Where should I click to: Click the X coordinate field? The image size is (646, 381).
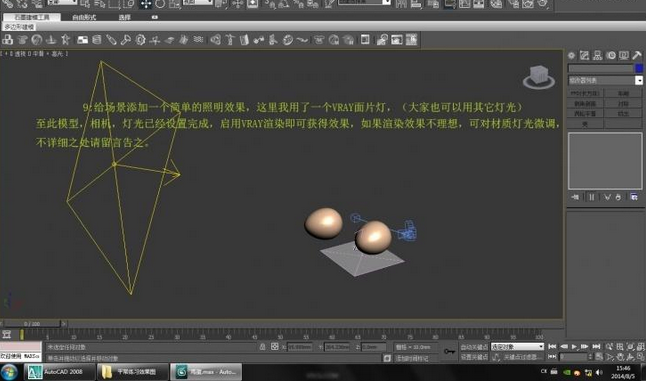click(x=300, y=347)
